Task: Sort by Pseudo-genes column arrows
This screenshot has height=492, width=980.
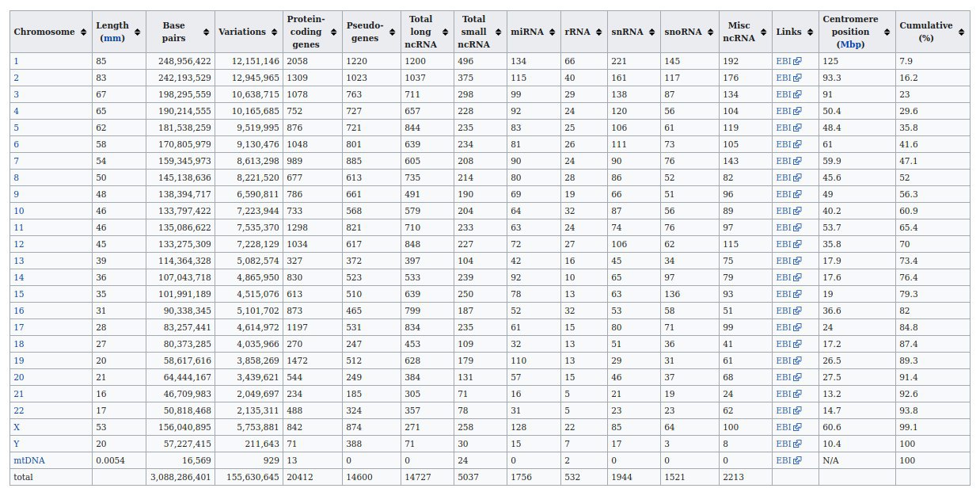Action: coord(393,32)
